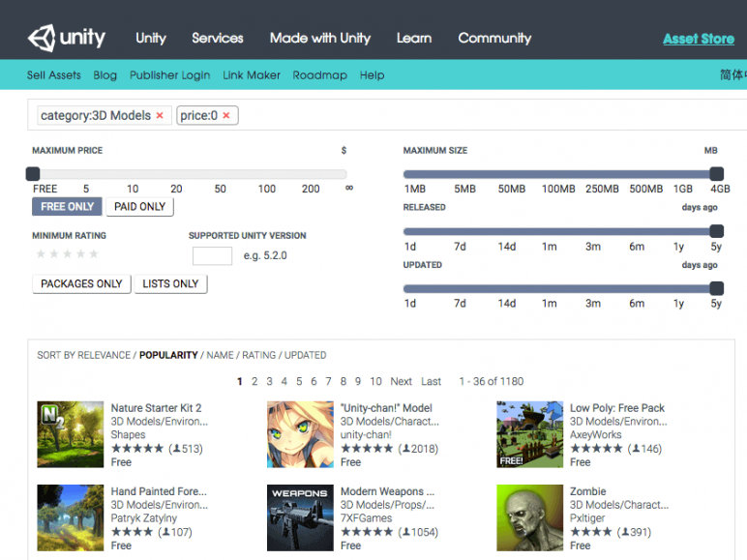This screenshot has width=747, height=560.
Task: Follow the Asset Store link
Action: [699, 39]
